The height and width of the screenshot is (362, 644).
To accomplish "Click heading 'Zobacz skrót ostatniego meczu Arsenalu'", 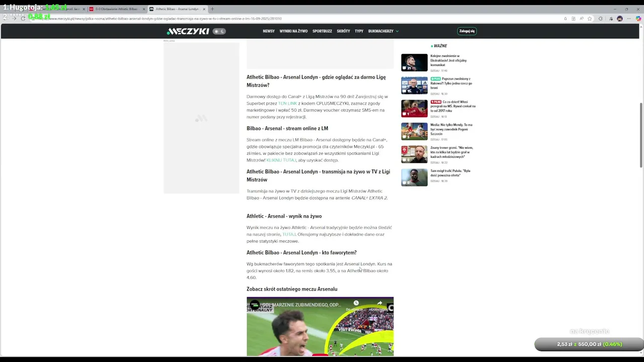I will click(x=292, y=289).
